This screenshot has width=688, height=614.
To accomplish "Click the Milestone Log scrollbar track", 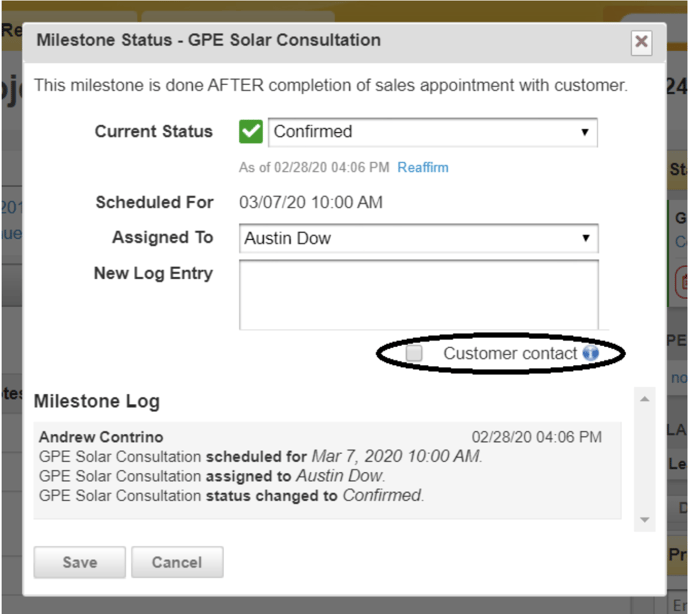I will pyautogui.click(x=645, y=460).
